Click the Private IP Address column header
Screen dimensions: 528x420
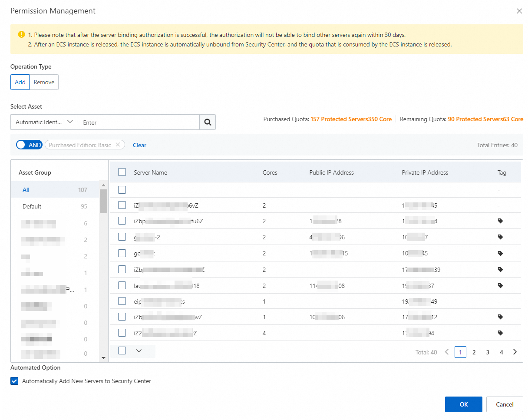tap(425, 172)
